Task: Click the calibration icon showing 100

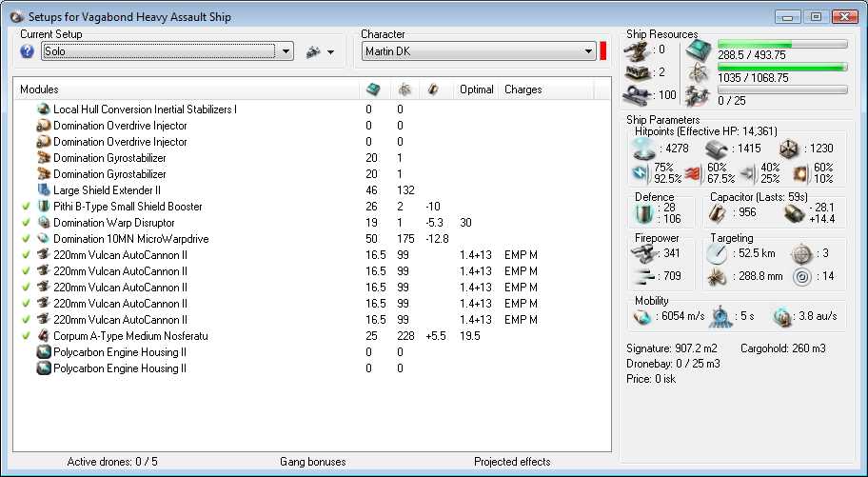Action: pos(637,95)
